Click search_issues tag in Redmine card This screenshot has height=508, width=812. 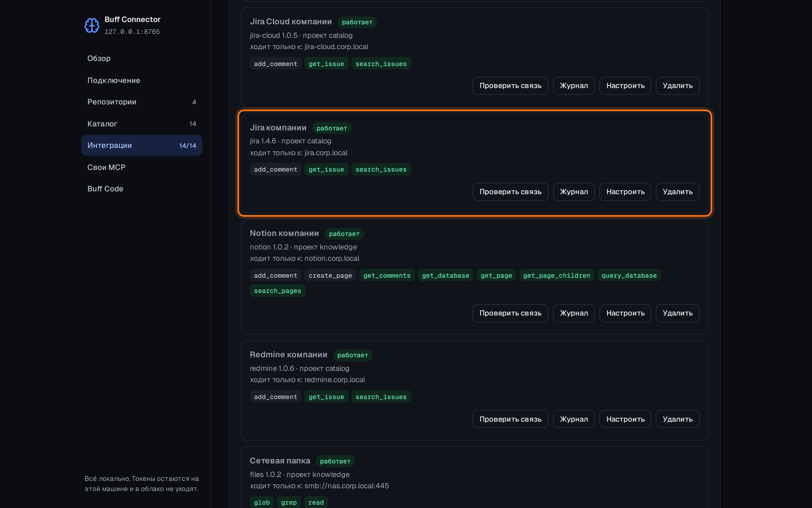[381, 397]
